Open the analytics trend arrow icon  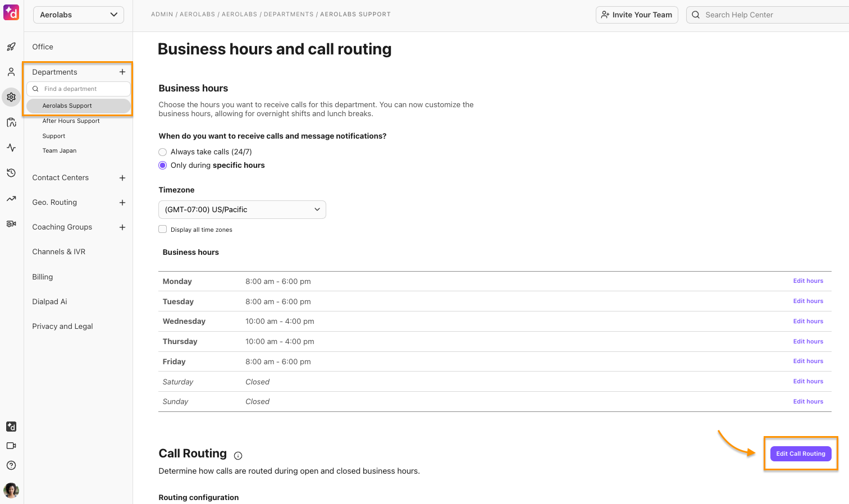point(11,199)
